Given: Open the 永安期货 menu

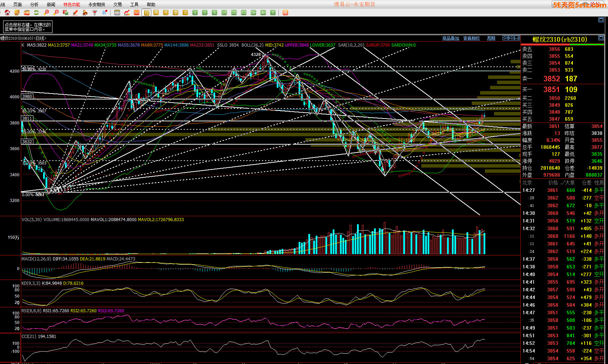Looking at the screenshot, I should (97, 5).
